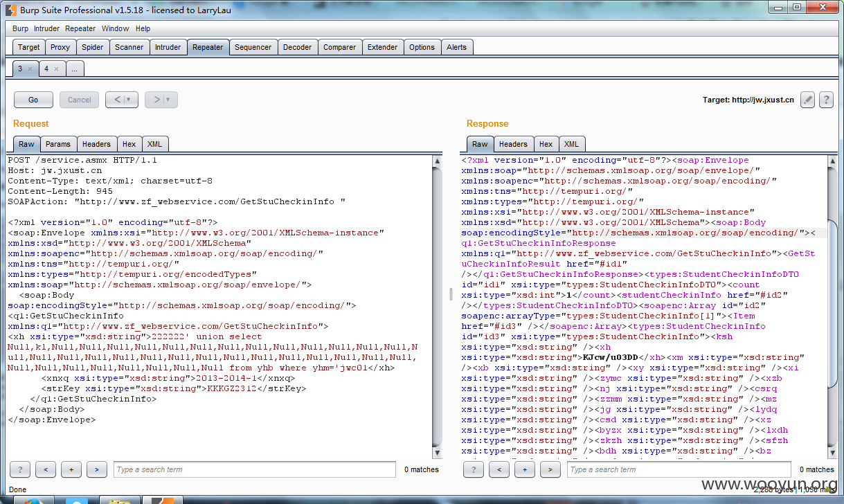Click KKKGZ2312 strKey value in request

(x=232, y=388)
